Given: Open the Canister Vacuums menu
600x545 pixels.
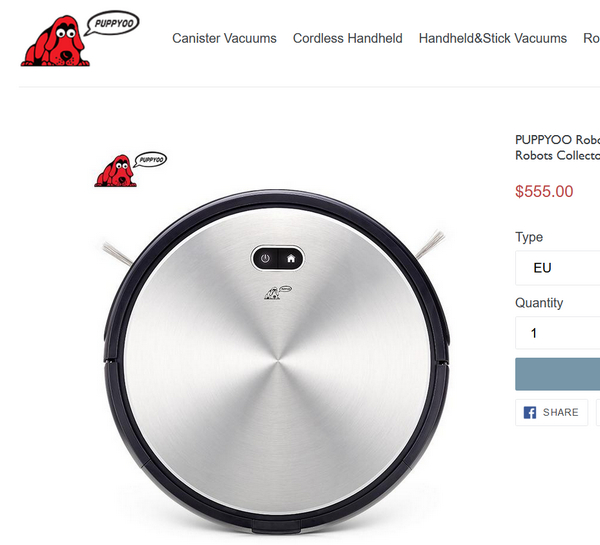Looking at the screenshot, I should click(x=224, y=38).
